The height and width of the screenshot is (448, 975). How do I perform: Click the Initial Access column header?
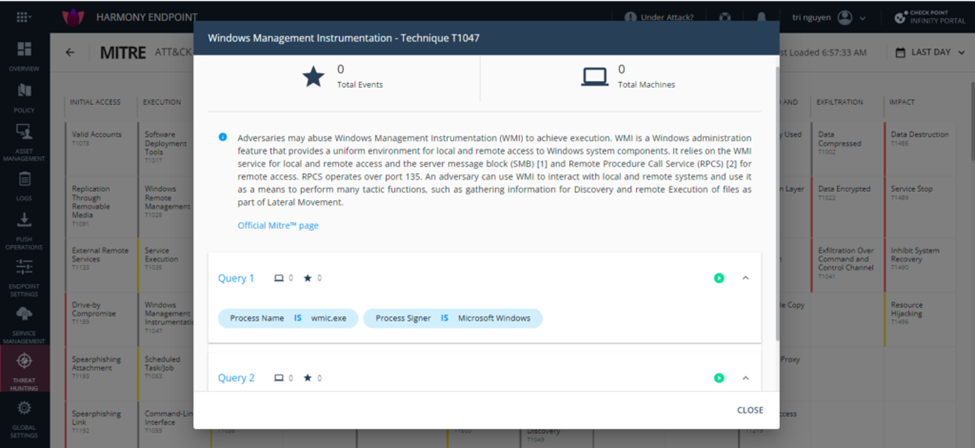(x=95, y=102)
